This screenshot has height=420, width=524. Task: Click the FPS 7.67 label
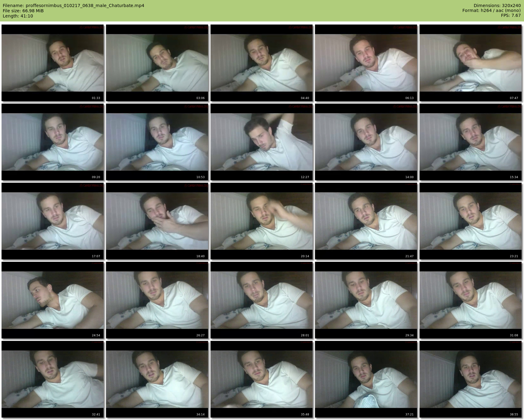tap(511, 15)
